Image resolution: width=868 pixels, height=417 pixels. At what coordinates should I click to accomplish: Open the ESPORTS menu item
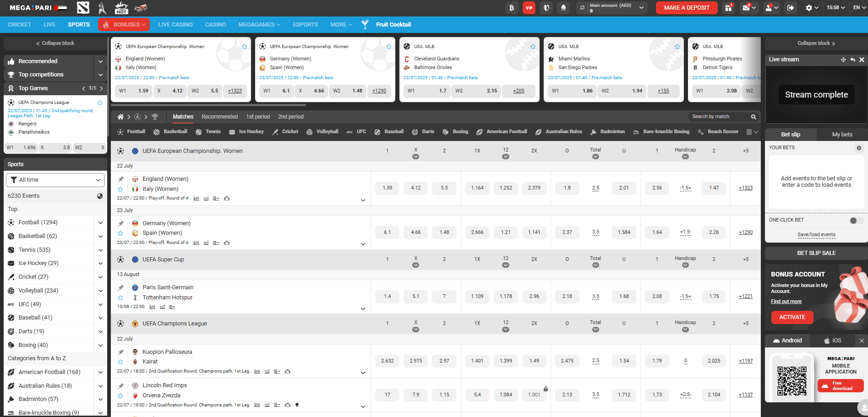click(x=306, y=25)
